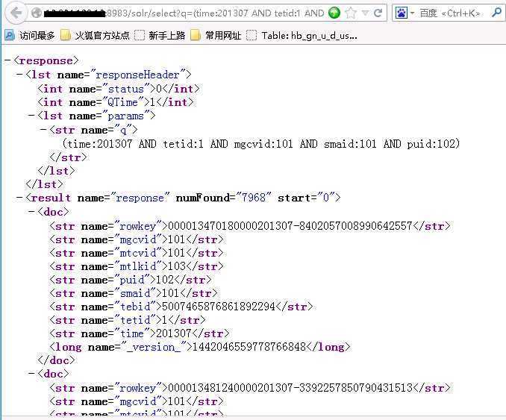This screenshot has height=420, width=506.
Task: Open the 新手上路 bookmark
Action: [160, 35]
